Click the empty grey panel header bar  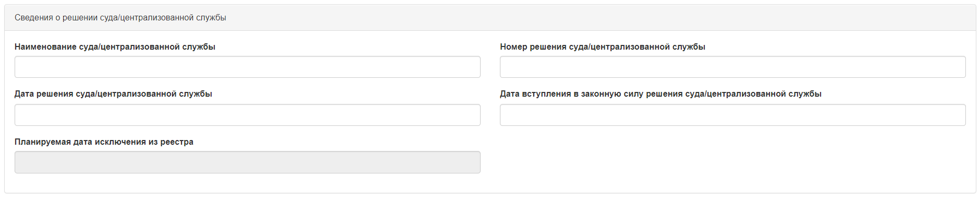click(x=599, y=18)
